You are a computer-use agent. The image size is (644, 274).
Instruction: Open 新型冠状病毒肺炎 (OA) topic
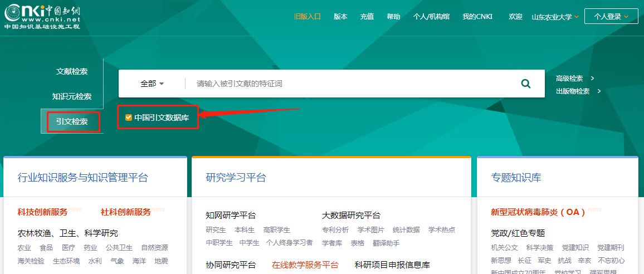[538, 212]
